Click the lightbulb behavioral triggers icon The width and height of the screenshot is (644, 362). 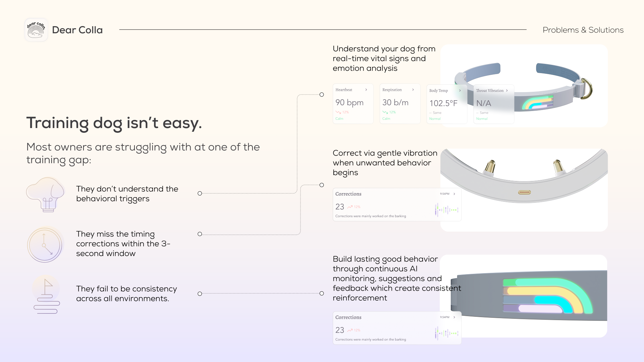click(x=46, y=194)
